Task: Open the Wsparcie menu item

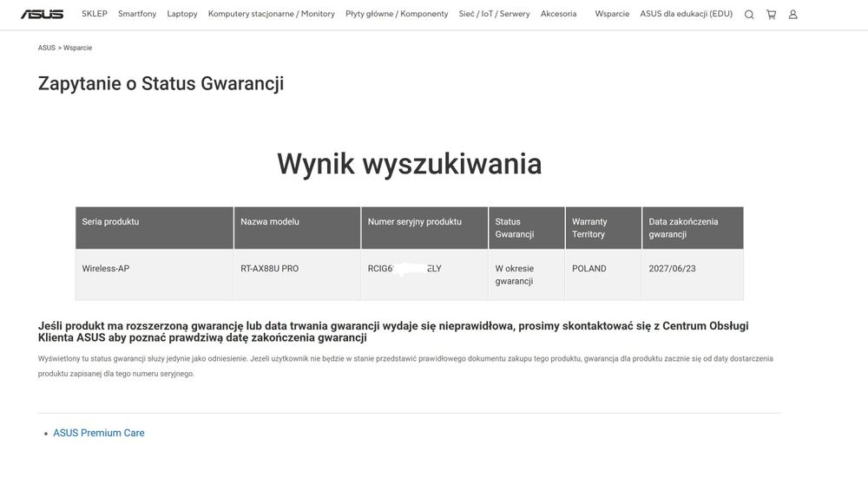Action: point(612,14)
